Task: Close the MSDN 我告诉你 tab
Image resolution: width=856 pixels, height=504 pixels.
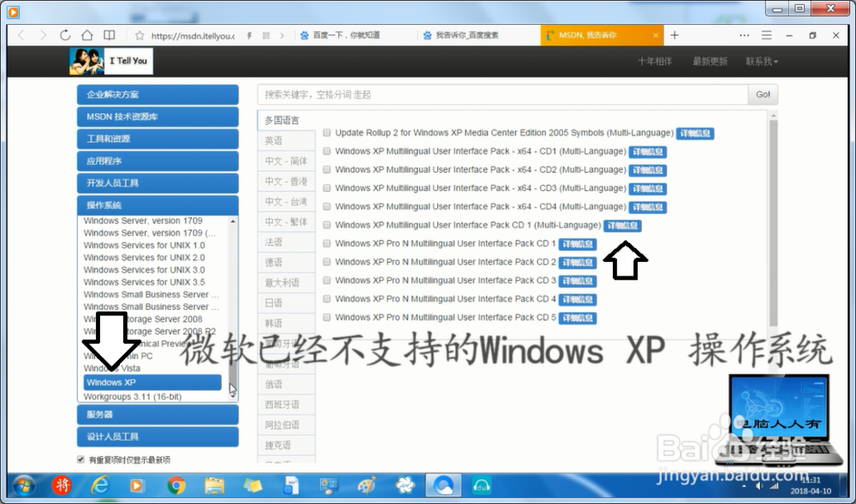Action: (x=656, y=35)
